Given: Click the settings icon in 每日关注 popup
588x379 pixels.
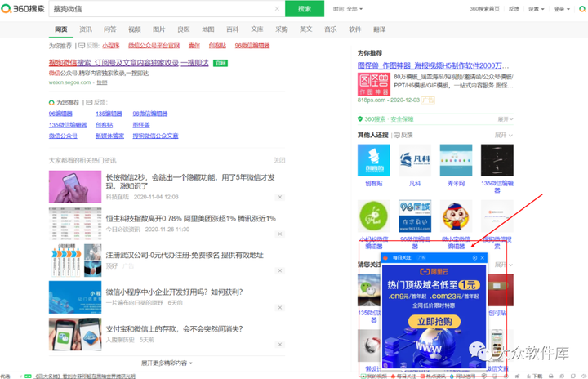Looking at the screenshot, I should click(474, 258).
